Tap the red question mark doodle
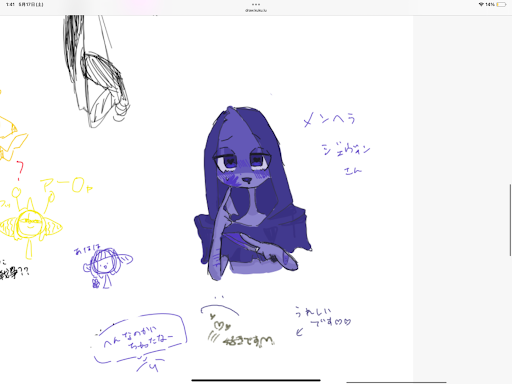This screenshot has width=512, height=384. [x=20, y=171]
